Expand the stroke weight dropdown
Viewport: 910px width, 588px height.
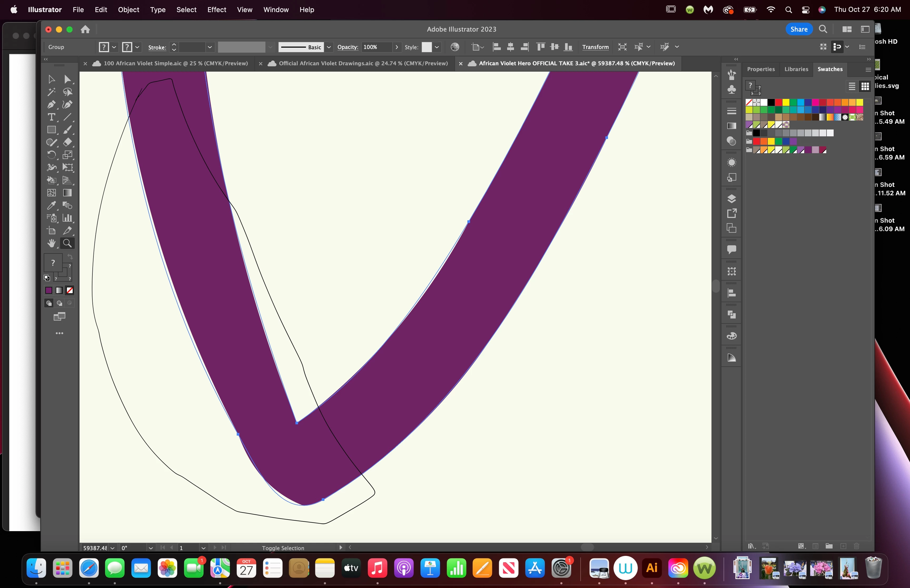[210, 47]
